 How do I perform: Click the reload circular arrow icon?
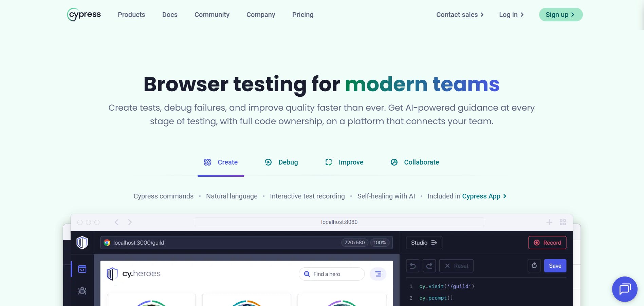534,266
